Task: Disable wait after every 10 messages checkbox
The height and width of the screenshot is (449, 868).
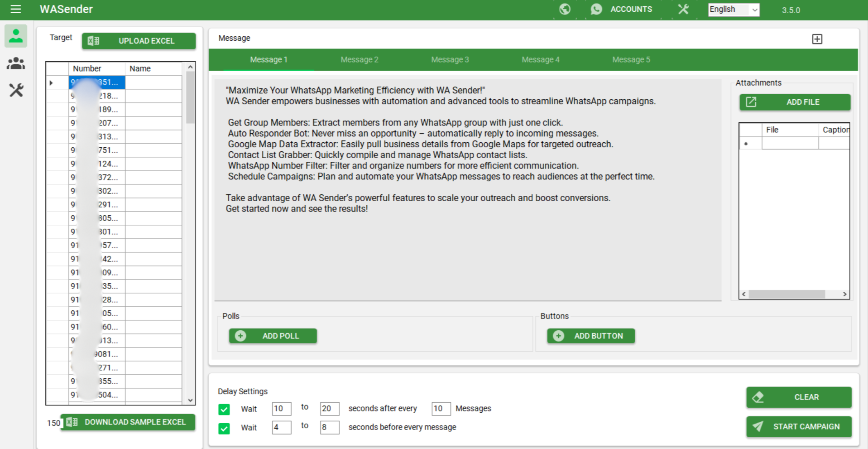Action: (x=224, y=409)
